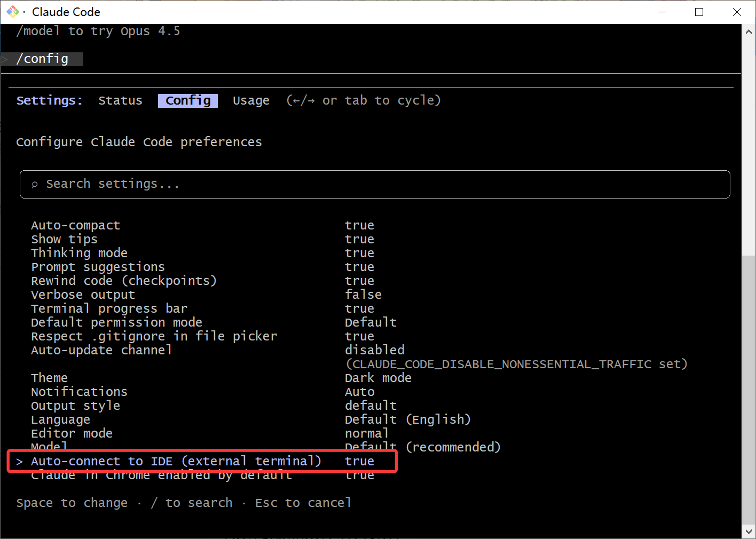Toggle the Verbose output setting

206,295
